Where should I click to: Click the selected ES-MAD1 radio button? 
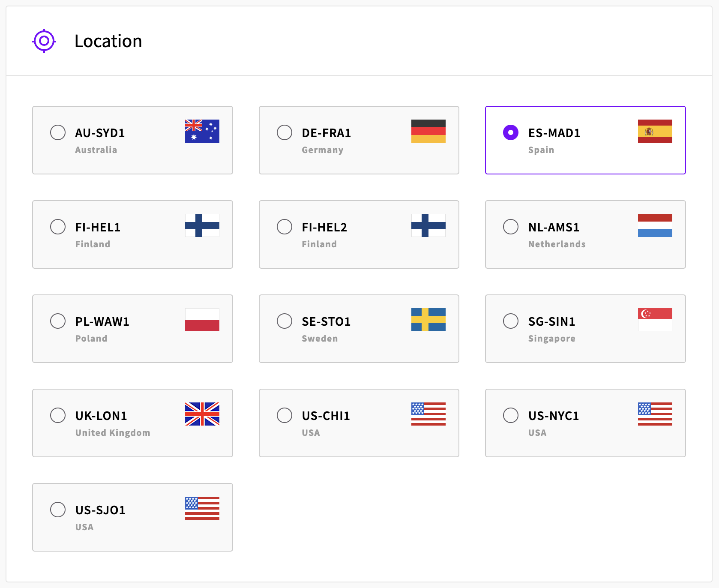point(511,132)
